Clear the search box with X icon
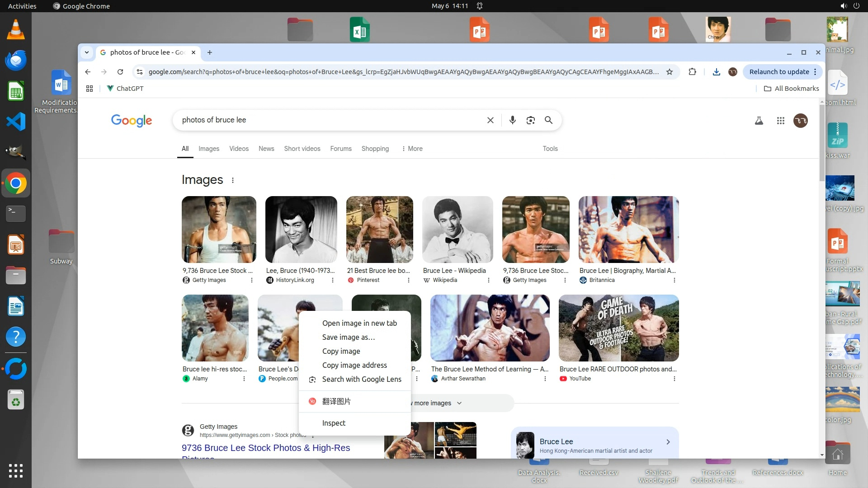868x488 pixels. pyautogui.click(x=490, y=120)
